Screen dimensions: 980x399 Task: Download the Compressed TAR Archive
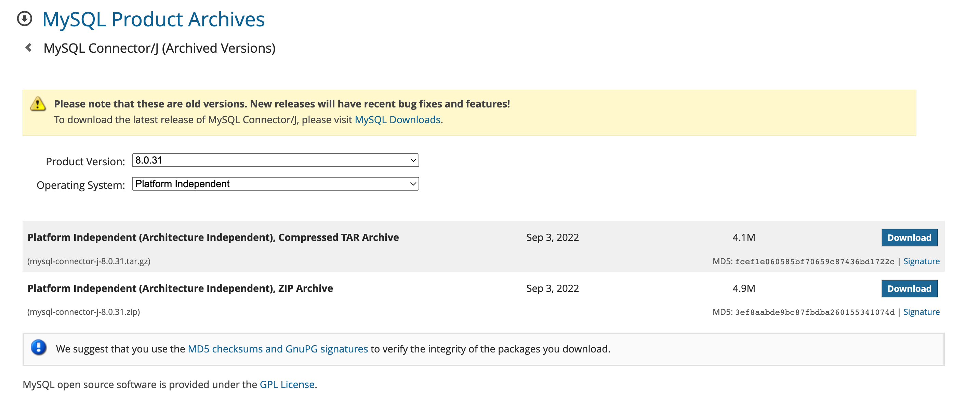coord(909,237)
